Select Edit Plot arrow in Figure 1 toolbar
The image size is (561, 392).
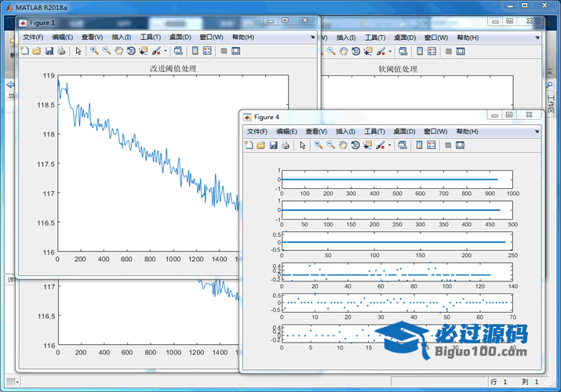click(78, 51)
